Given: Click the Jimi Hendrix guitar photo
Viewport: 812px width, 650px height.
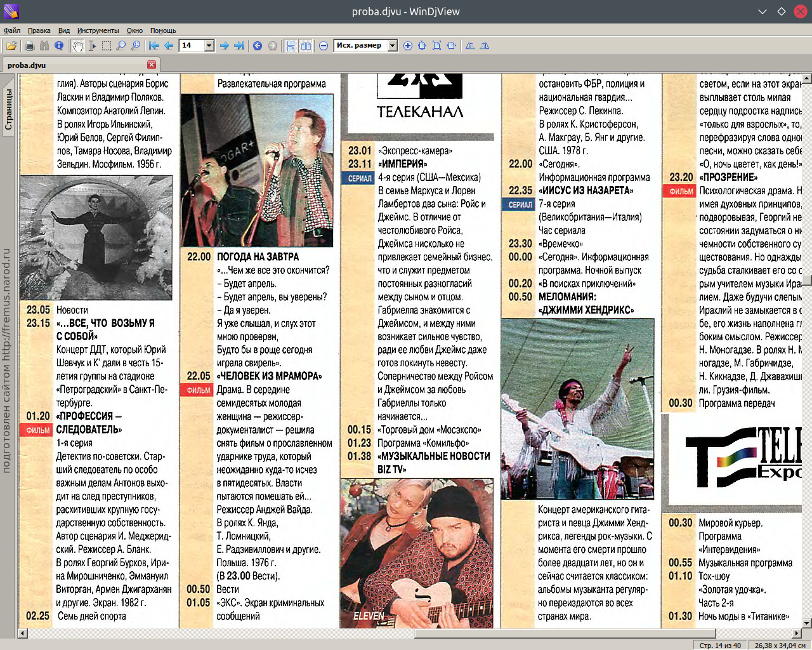Looking at the screenshot, I should 577,409.
